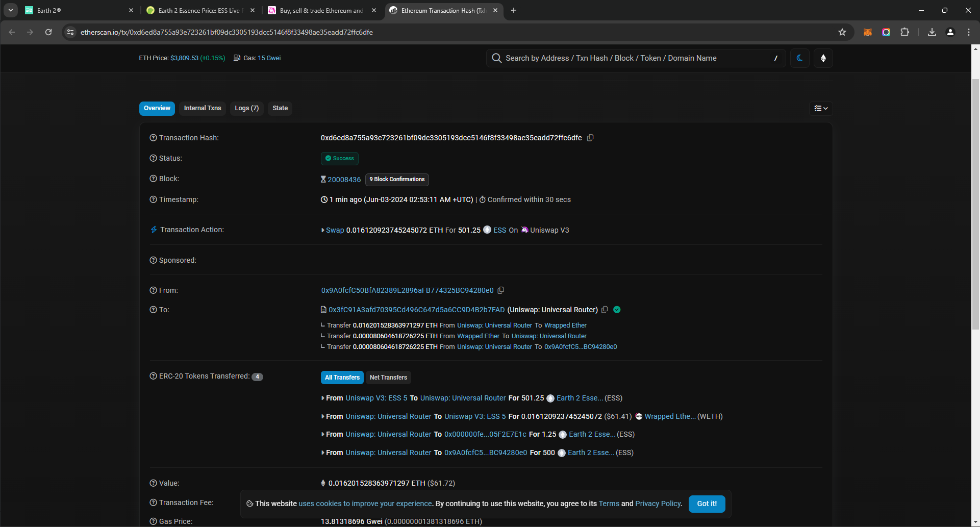Open the Logs (7) tab

pos(246,108)
